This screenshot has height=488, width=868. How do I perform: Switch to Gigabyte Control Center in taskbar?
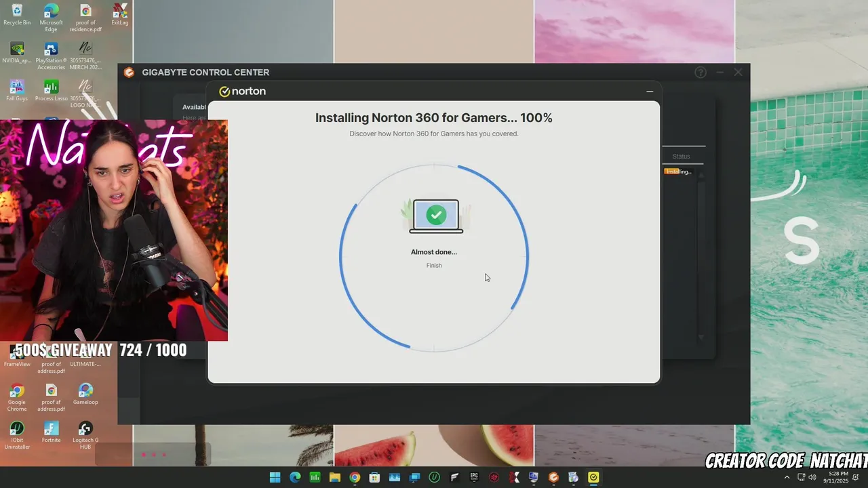pyautogui.click(x=553, y=477)
